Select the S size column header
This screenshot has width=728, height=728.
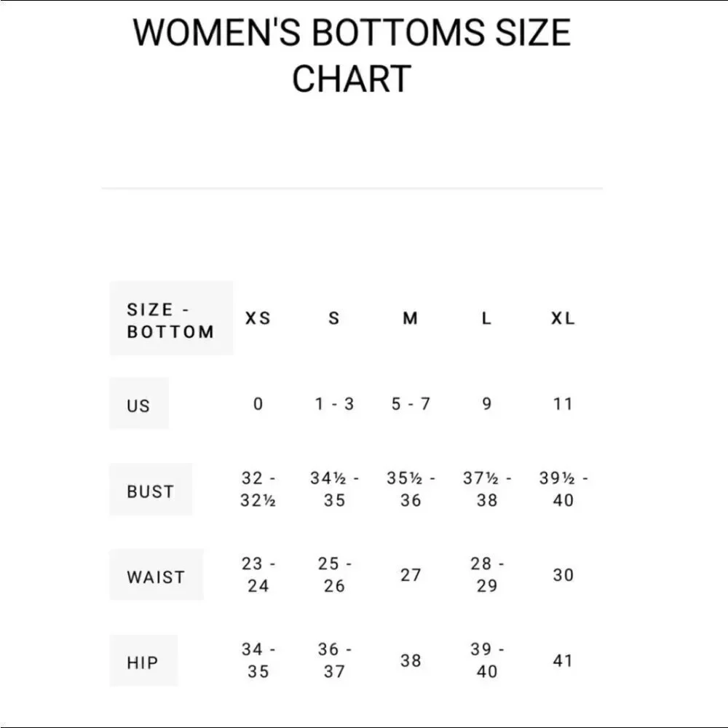coord(334,319)
